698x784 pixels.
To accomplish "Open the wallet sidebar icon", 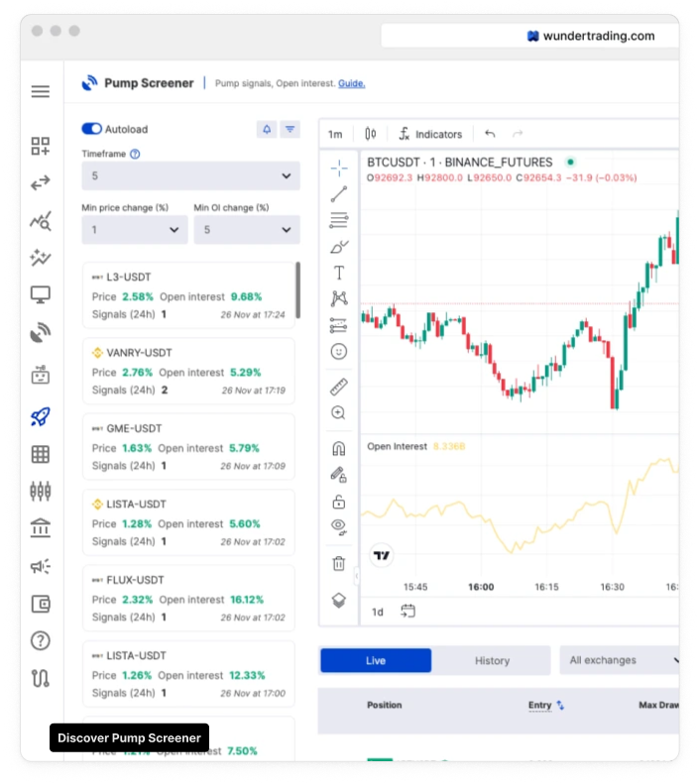I will point(41,604).
